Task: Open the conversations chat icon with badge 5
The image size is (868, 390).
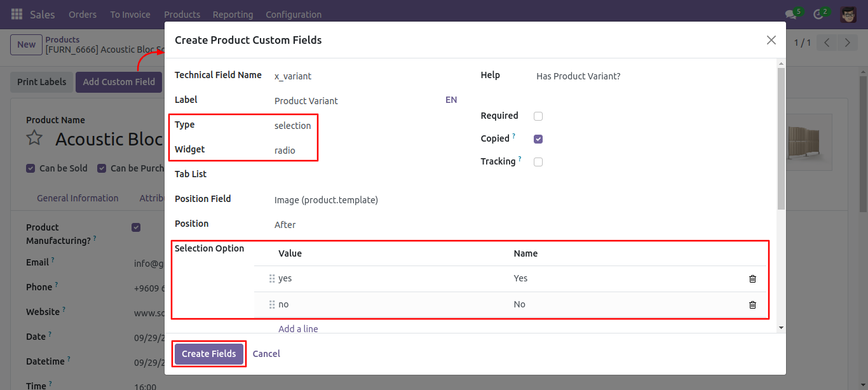Action: (791, 14)
